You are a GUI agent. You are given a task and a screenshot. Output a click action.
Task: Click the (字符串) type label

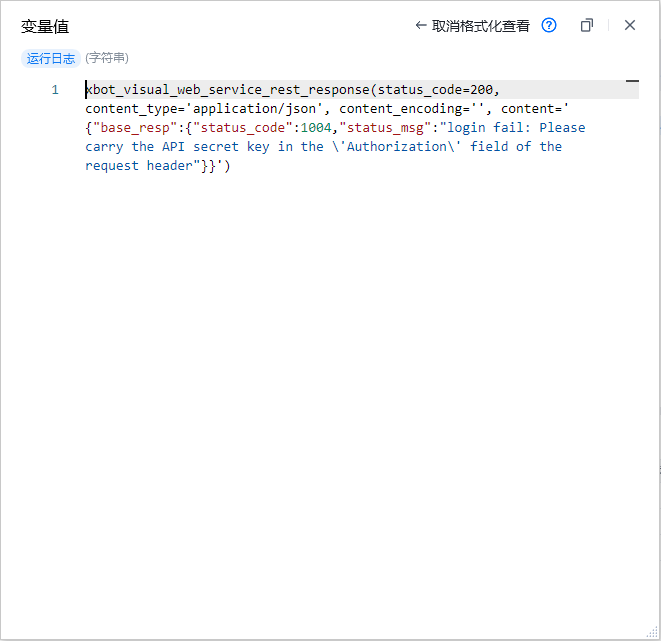(107, 58)
